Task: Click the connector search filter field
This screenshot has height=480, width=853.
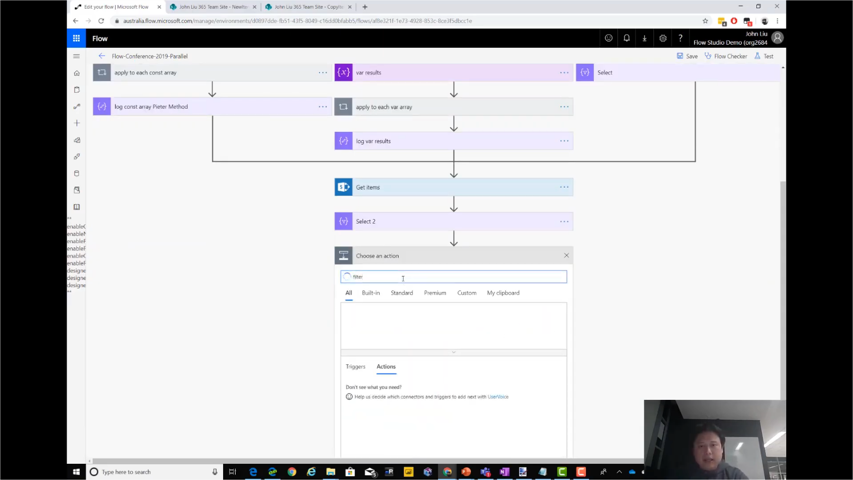Action: click(454, 276)
